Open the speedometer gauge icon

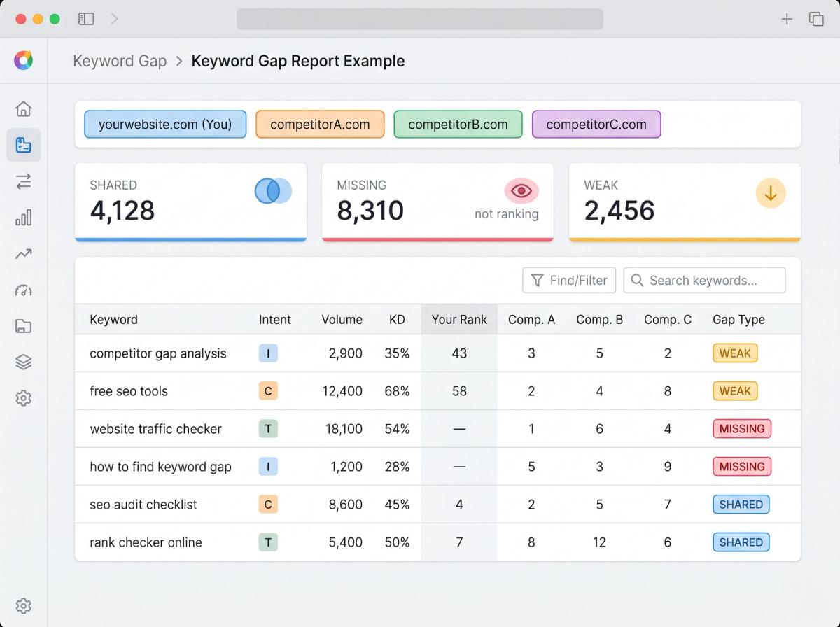pos(24,290)
